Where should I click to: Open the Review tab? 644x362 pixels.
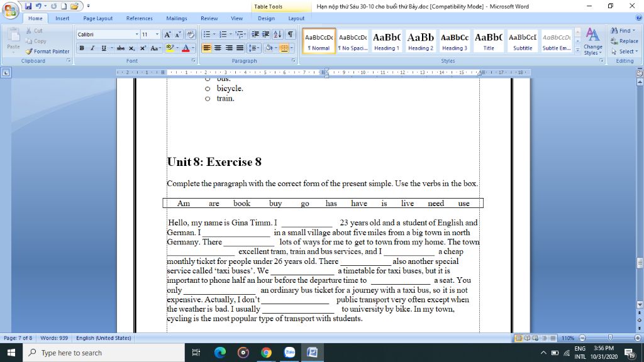coord(209,18)
